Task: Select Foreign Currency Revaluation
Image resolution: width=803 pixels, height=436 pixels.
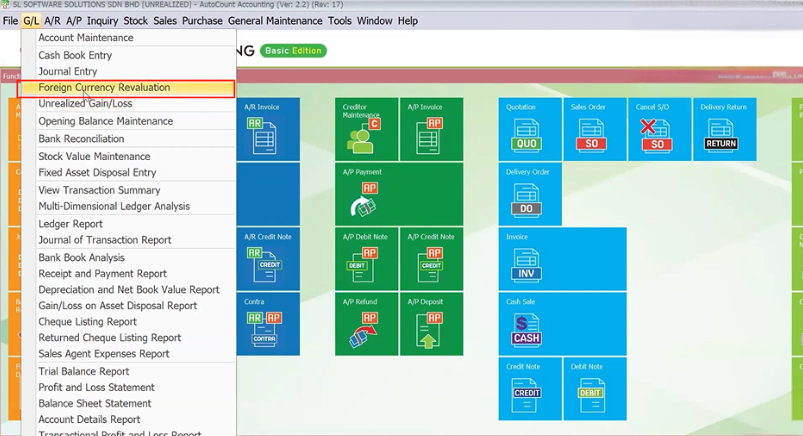Action: coord(126,88)
